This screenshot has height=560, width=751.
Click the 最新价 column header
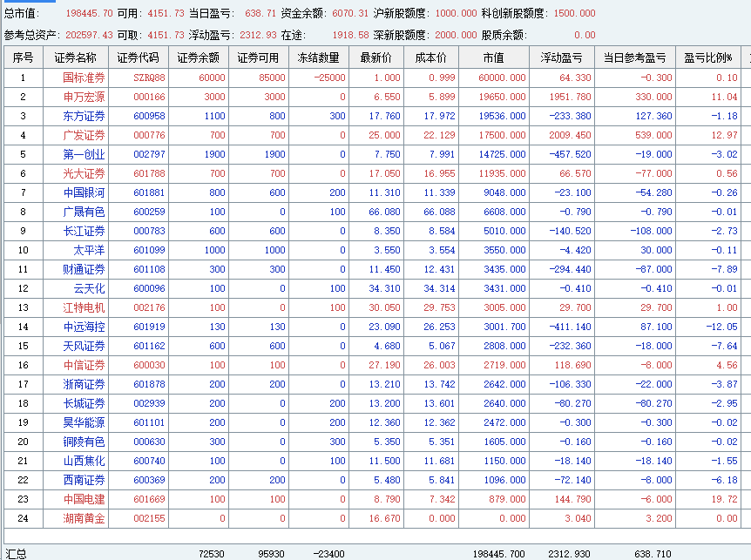(376, 57)
